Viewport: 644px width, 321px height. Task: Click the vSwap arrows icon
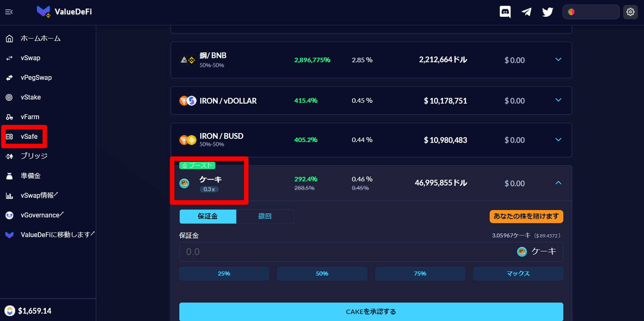click(9, 58)
